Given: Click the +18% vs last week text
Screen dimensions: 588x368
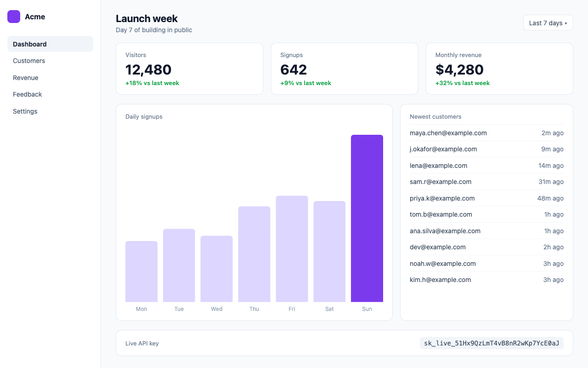Looking at the screenshot, I should point(152,83).
